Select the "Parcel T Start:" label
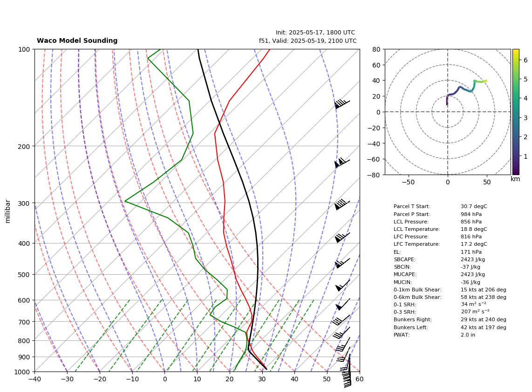The image size is (532, 392). pyautogui.click(x=412, y=207)
